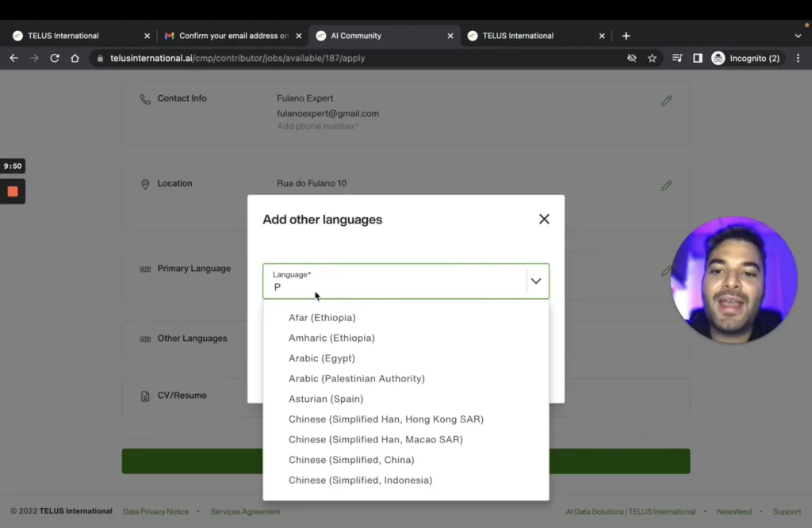Screen dimensions: 812x528
Task: Edit Contact Info with pencil icon
Action: [x=666, y=101]
